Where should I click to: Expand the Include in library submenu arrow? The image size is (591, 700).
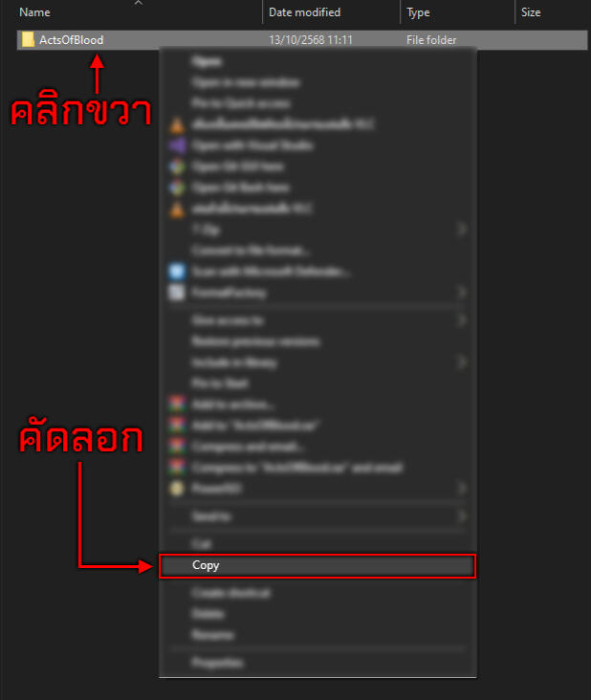(462, 362)
